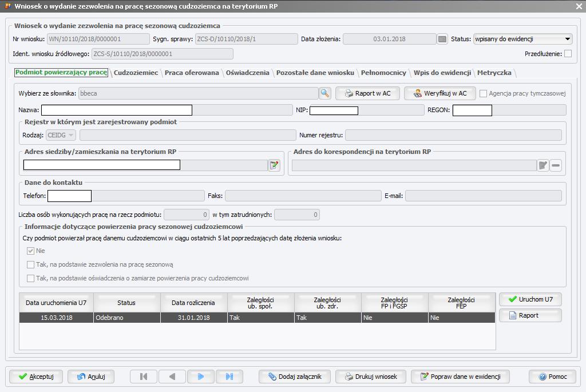Open the Rodzaj CEIDG dropdown
The width and height of the screenshot is (586, 392).
(61, 135)
